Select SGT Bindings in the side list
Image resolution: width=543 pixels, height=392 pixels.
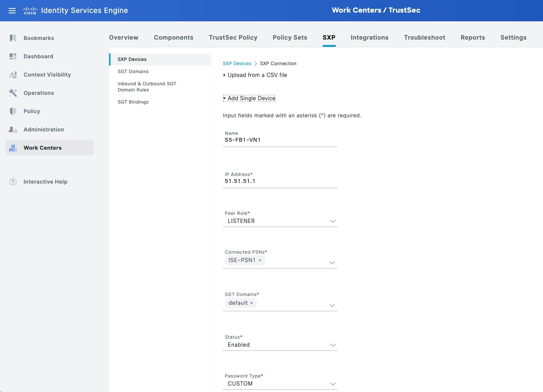click(x=133, y=102)
